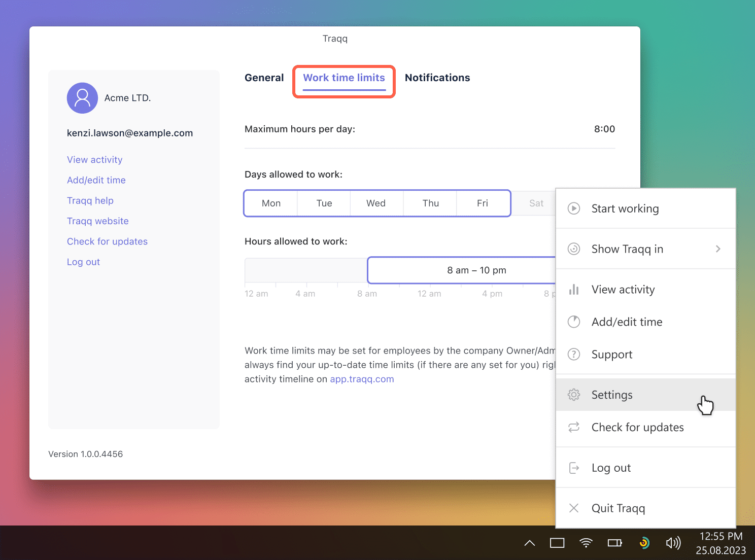Open Support from the tray menu

pyautogui.click(x=646, y=355)
